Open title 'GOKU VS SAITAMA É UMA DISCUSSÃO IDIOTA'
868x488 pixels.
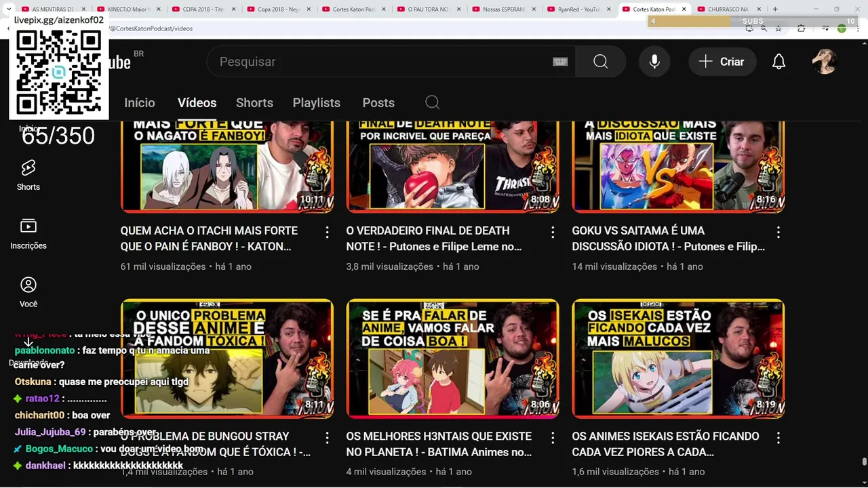point(669,239)
